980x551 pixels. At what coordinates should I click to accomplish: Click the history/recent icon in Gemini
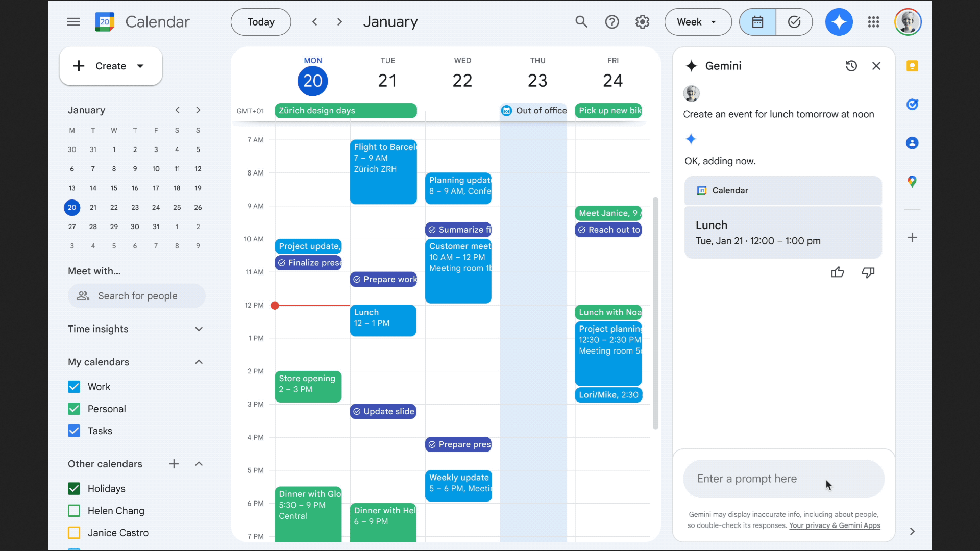851,65
